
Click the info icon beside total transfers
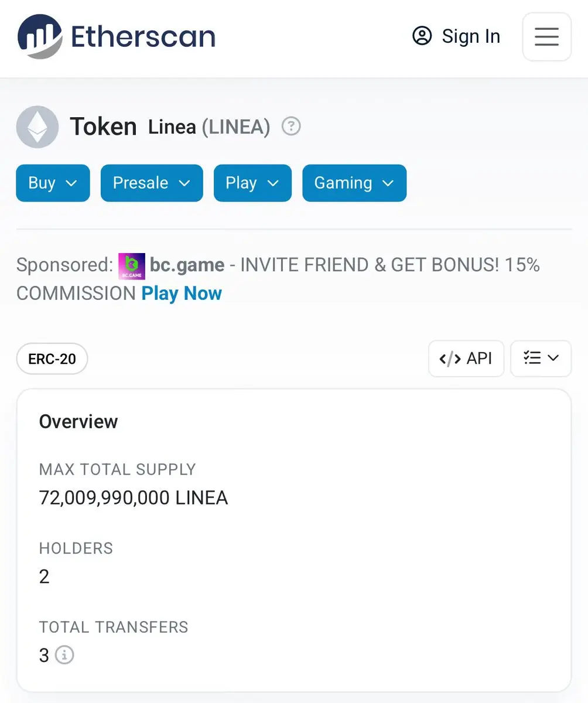64,654
